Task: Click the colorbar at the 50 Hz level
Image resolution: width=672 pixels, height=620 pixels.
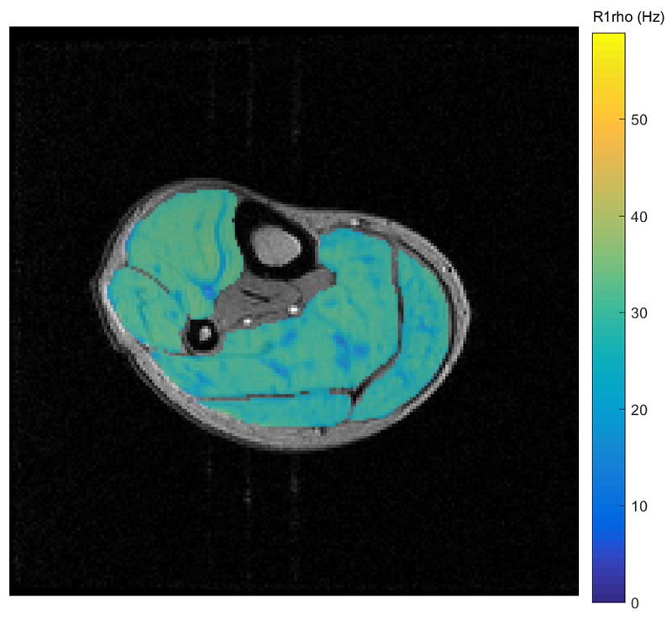Action: 608,120
